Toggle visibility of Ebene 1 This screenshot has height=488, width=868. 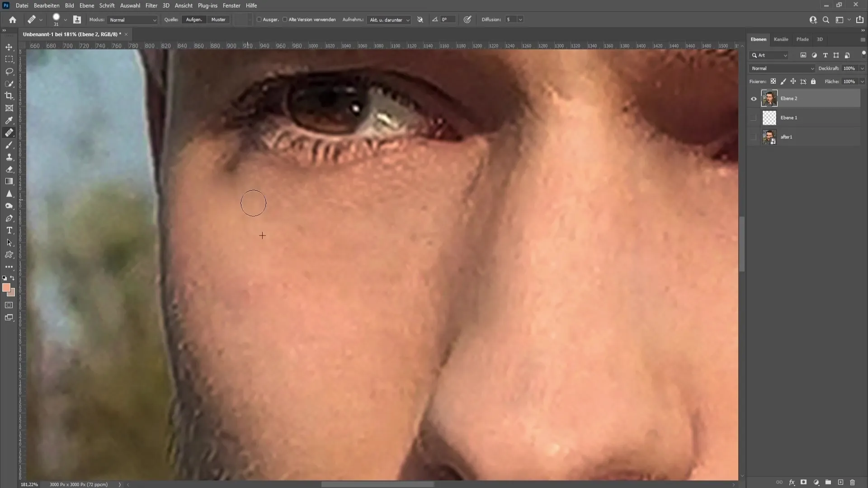tap(753, 117)
